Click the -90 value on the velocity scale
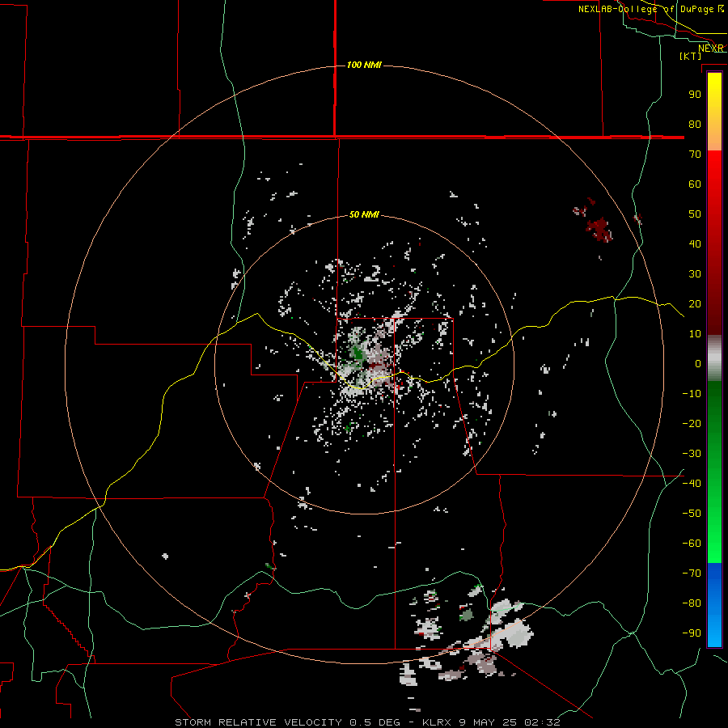The image size is (728, 728). coord(692,633)
